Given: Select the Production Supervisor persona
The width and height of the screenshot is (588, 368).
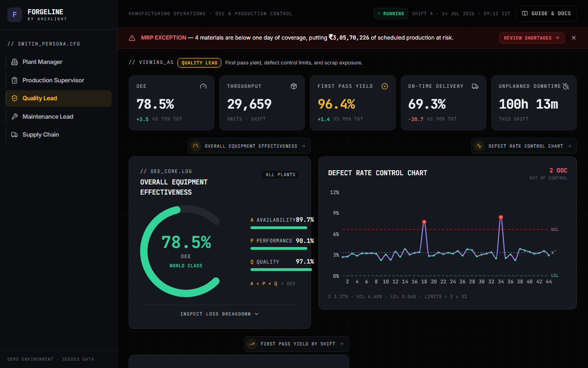Looking at the screenshot, I should click(x=59, y=80).
